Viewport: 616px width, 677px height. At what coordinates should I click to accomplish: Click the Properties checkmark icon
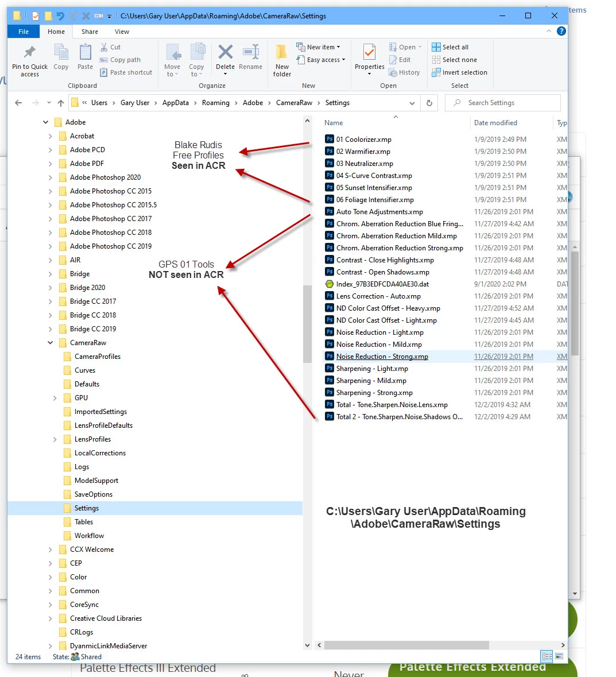369,53
